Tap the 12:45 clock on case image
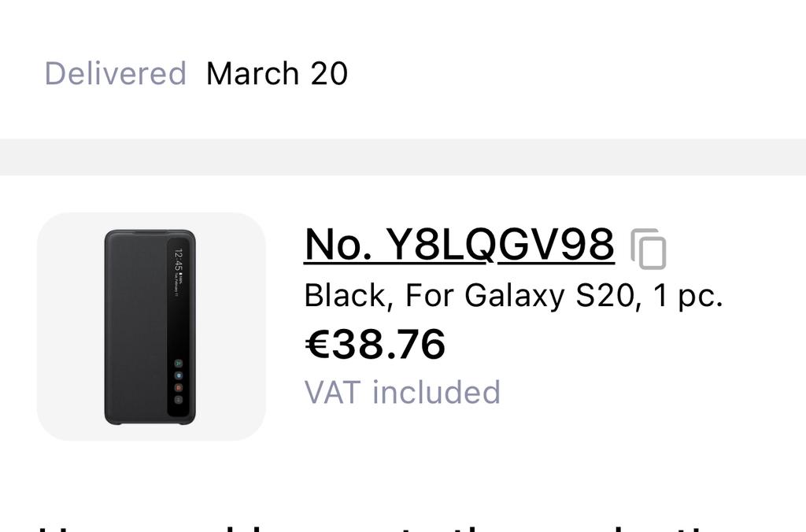 (x=178, y=260)
